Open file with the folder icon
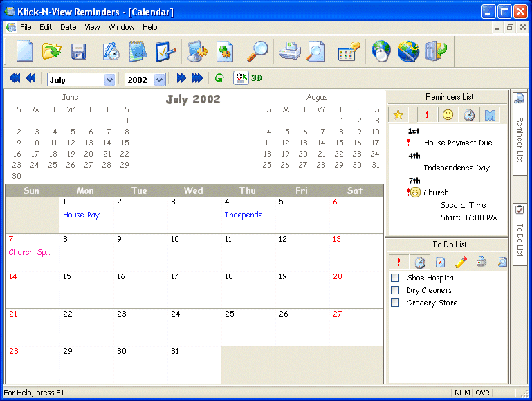532x401 pixels. tap(51, 51)
